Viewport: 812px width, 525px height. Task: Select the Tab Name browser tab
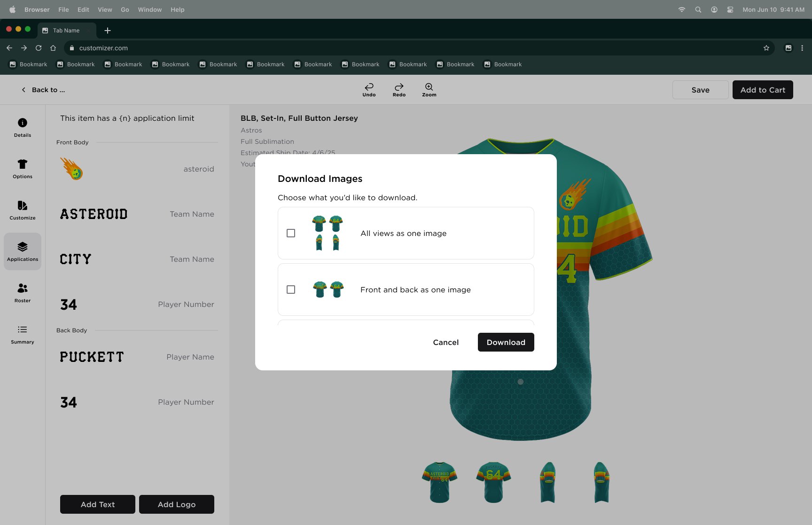pos(67,31)
